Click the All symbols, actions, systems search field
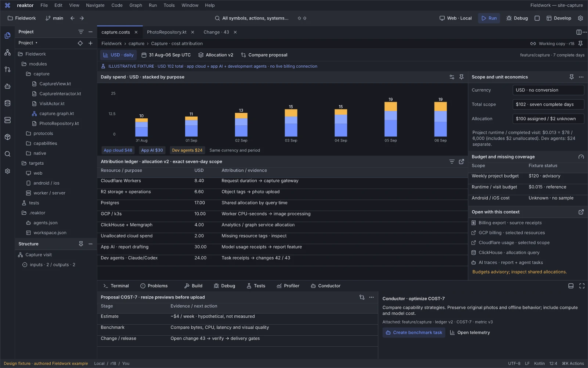The width and height of the screenshot is (588, 368). [252, 18]
